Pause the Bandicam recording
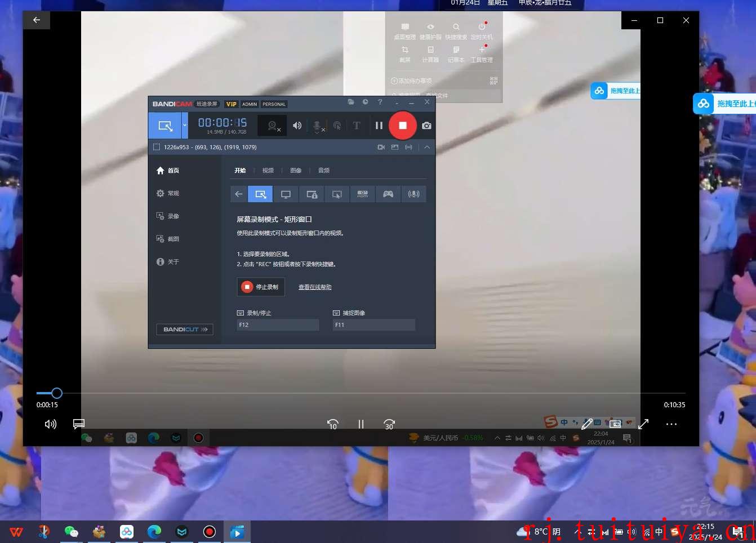Screen dimensions: 756x543 379,126
